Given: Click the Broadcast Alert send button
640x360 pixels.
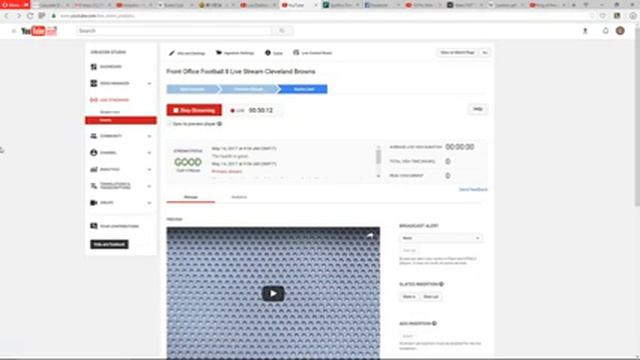Looking at the screenshot, I should pos(409,250).
